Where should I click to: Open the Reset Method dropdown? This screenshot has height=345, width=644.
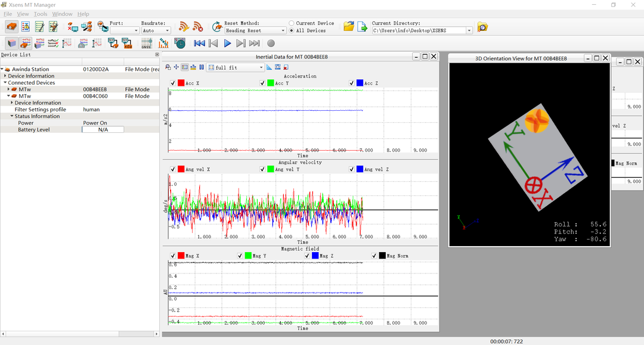point(255,30)
